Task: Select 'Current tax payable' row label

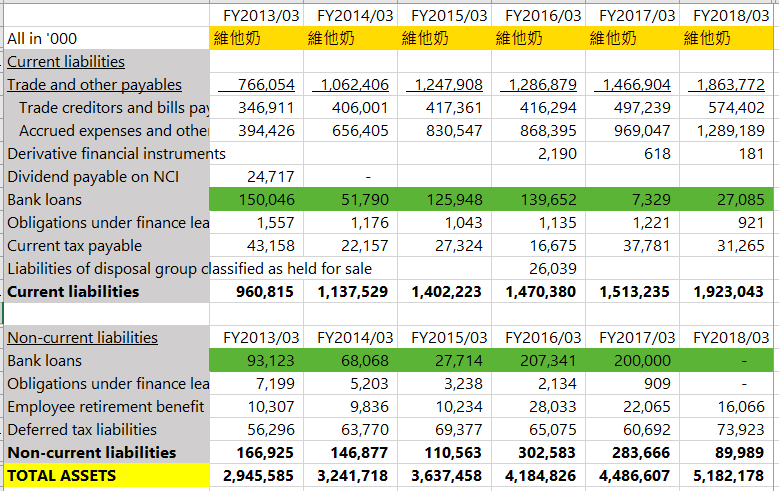Action: click(107, 246)
